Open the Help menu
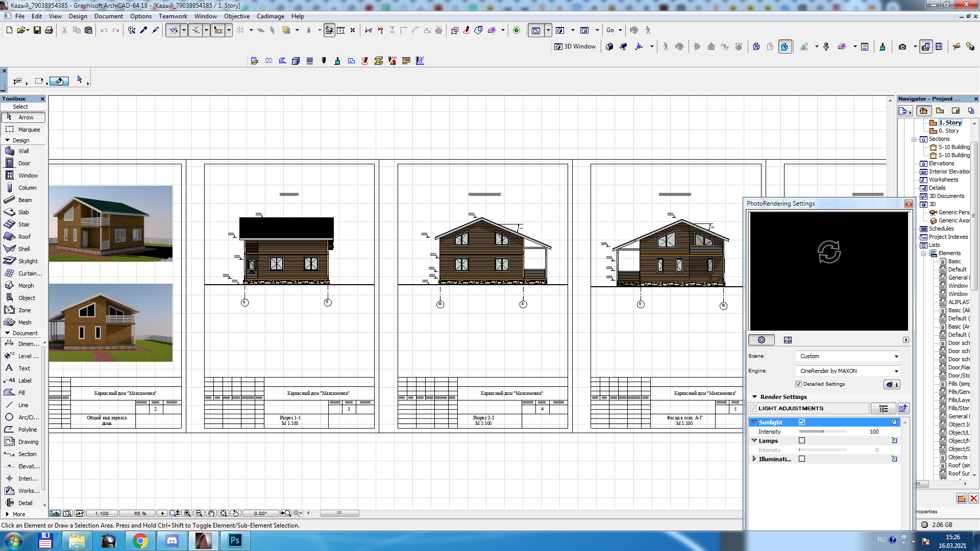 (298, 16)
